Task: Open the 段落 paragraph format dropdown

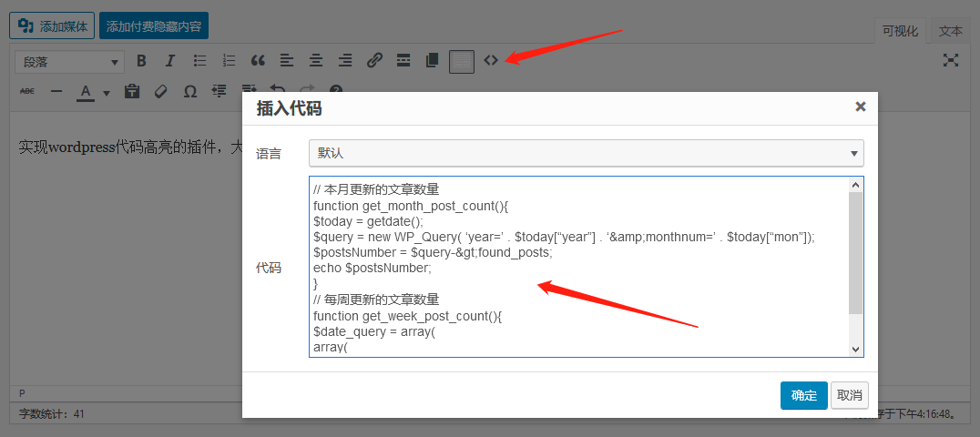Action: coord(70,62)
